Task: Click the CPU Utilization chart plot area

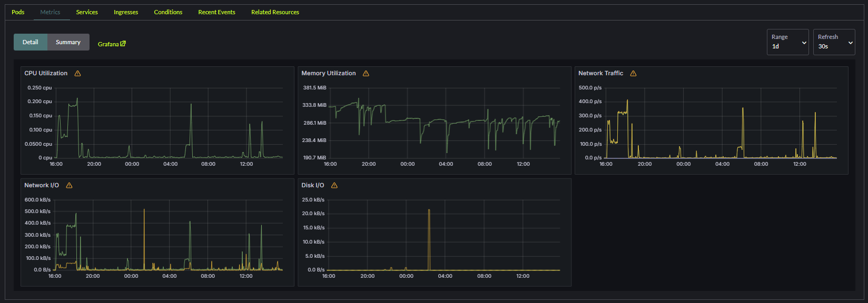Action: 169,123
